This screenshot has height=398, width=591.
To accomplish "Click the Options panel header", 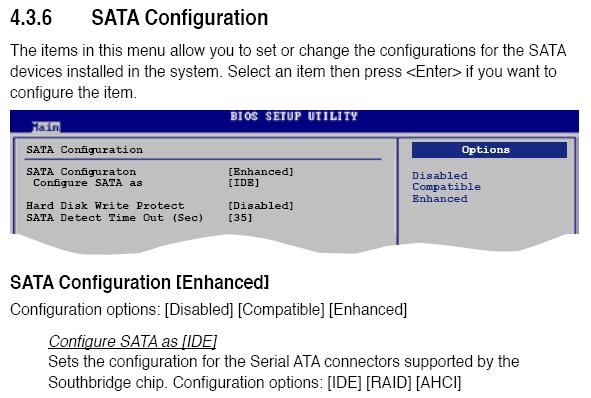I will [489, 150].
